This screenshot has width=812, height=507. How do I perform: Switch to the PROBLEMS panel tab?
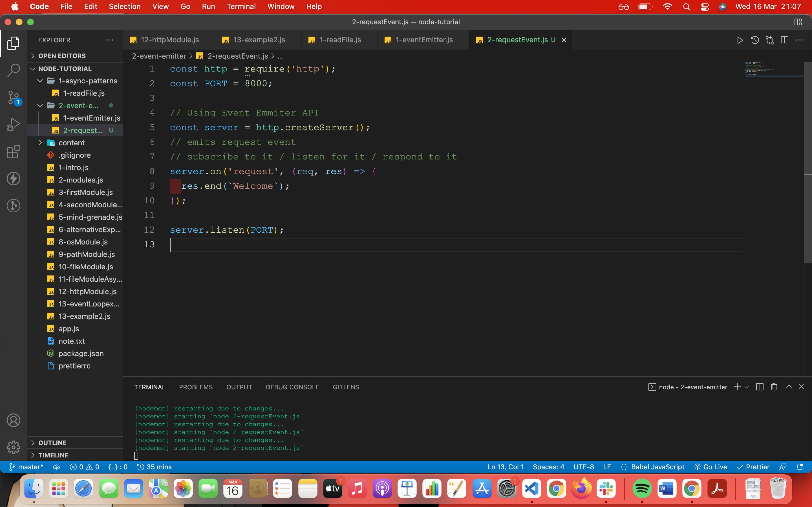(x=196, y=387)
